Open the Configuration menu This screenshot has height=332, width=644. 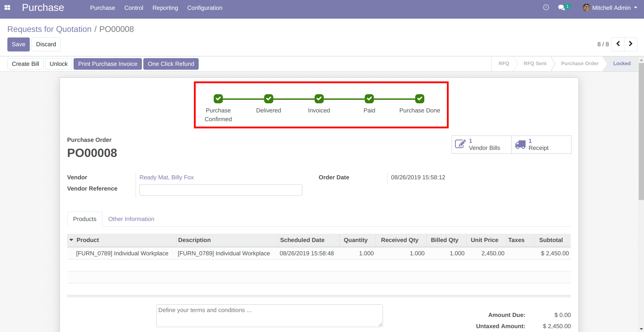click(x=205, y=8)
